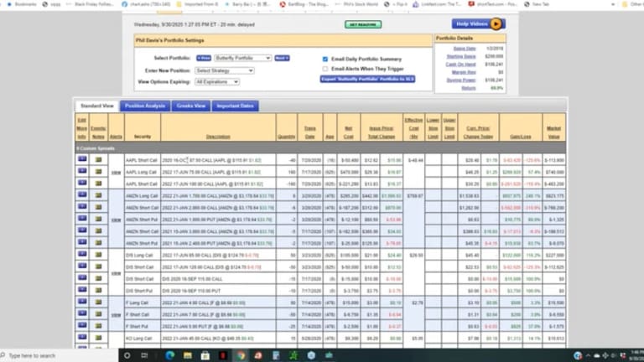Image resolution: width=644 pixels, height=362 pixels.
Task: Sort by Trans Date column header
Action: 310,132
